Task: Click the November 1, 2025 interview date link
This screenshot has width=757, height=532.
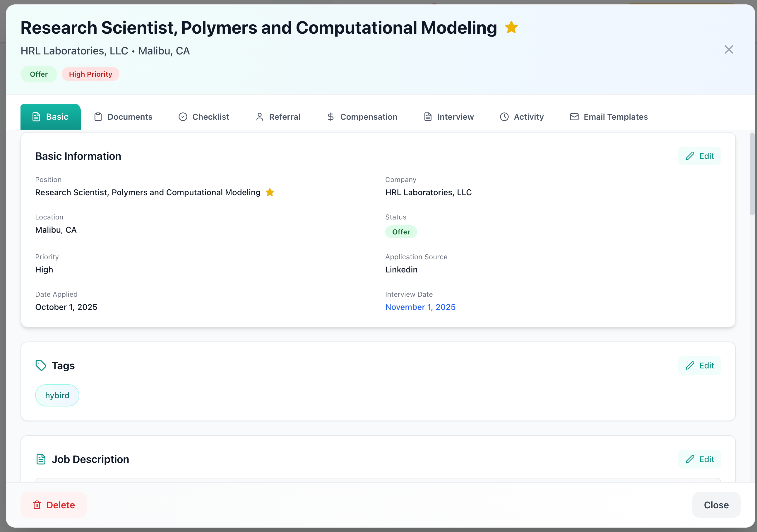Action: pyautogui.click(x=420, y=307)
